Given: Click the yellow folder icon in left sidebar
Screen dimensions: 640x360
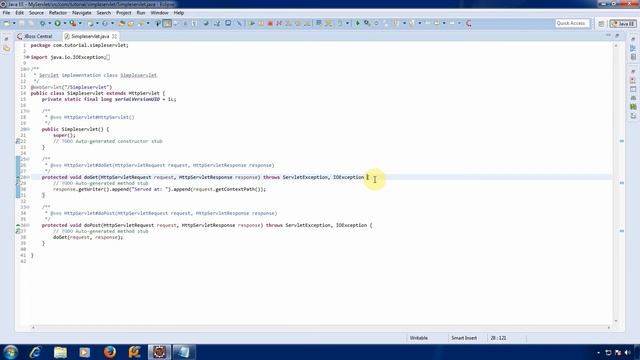Looking at the screenshot, I should tap(7, 49).
